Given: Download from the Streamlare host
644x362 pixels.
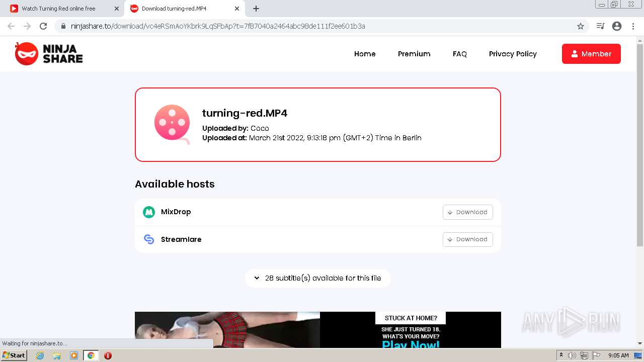Looking at the screenshot, I should 468,239.
